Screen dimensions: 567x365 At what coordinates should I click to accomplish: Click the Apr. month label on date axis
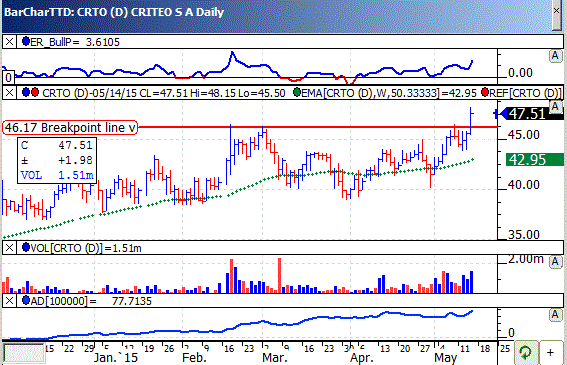(362, 358)
